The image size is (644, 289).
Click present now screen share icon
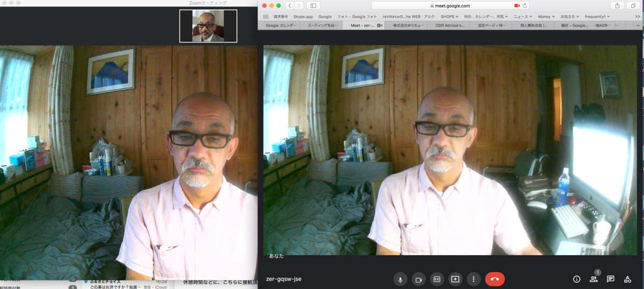(x=455, y=279)
